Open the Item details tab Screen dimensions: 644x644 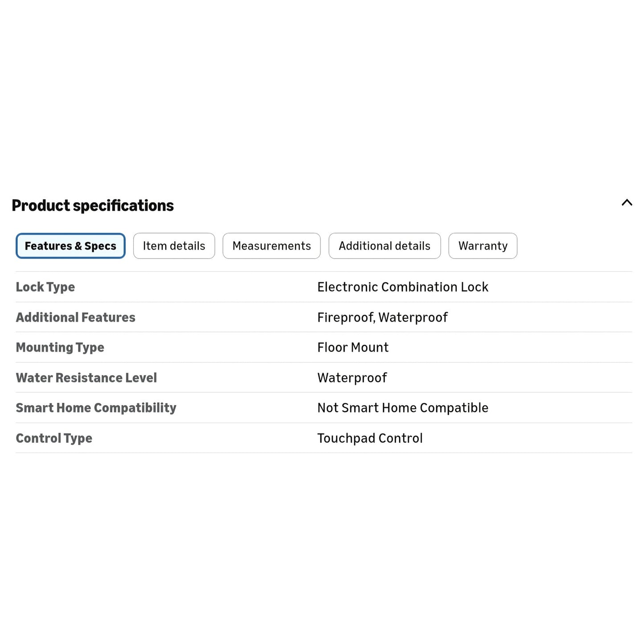point(174,246)
